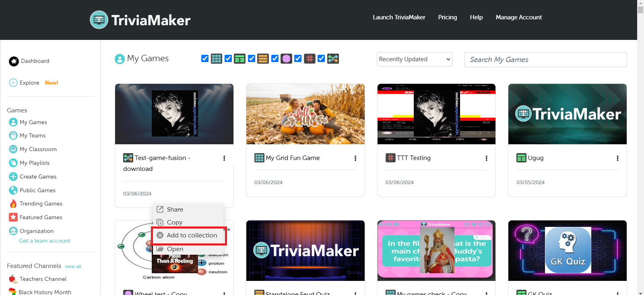Uncheck the purple Wheel game type filter
Viewport: 644px width, 295px height.
[x=275, y=59]
